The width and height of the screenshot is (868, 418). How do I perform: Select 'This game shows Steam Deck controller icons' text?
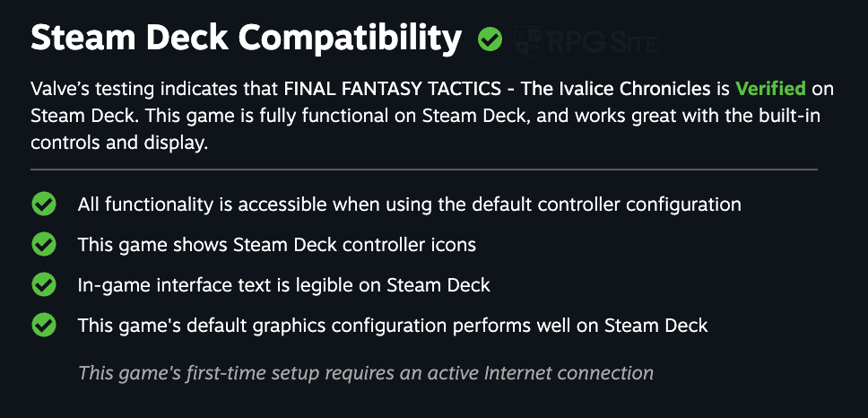click(276, 245)
